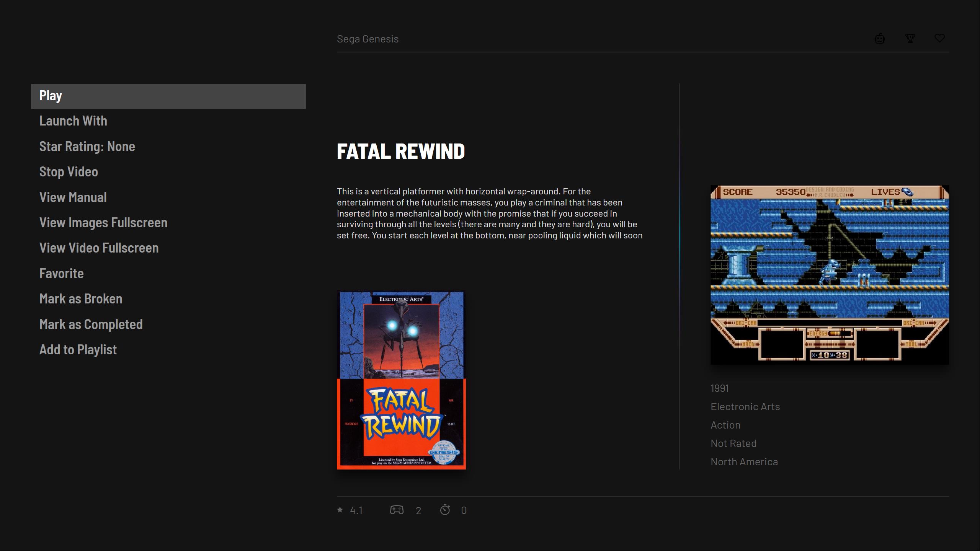
Task: Change Star Rating: None setting
Action: tap(168, 147)
